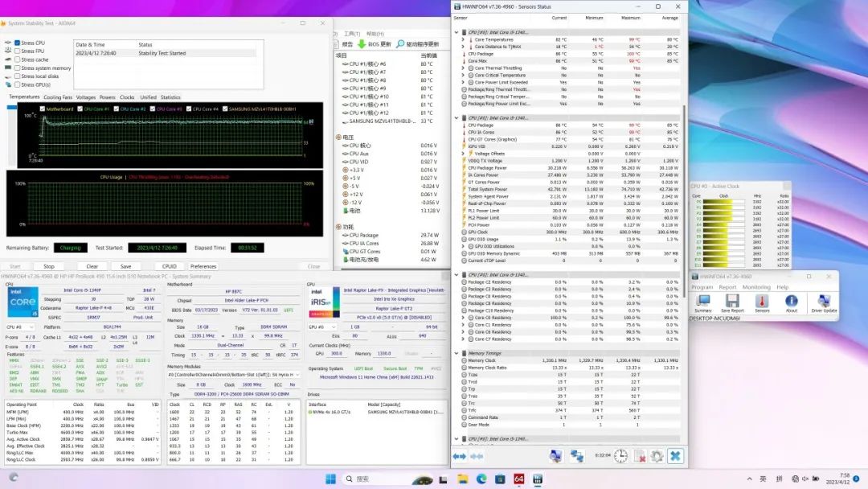The image size is (868, 489).
Task: Switch to AIDA64 via red 64 taskbar icon
Action: pyautogui.click(x=518, y=479)
